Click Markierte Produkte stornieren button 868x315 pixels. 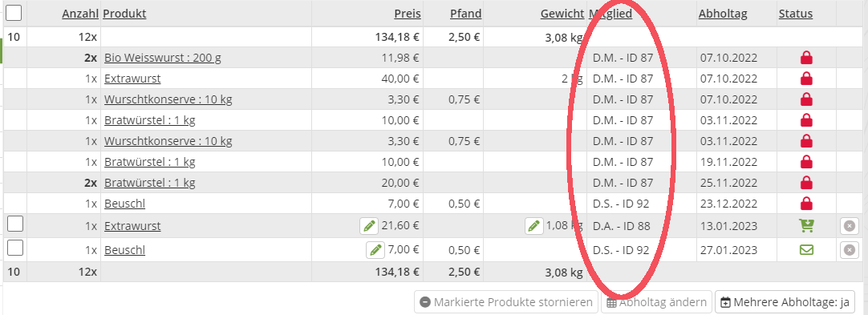coord(506,302)
